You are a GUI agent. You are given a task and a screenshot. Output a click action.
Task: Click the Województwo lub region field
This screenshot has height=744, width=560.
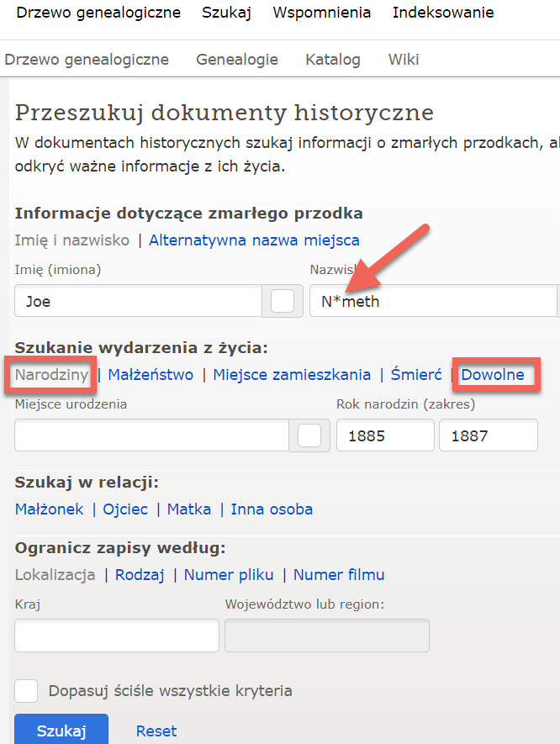pos(327,636)
